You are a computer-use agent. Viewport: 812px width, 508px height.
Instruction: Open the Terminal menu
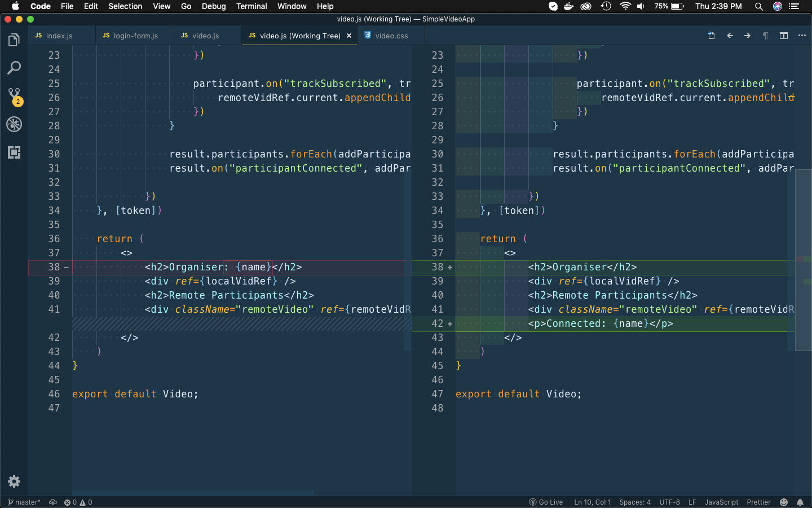click(x=251, y=6)
